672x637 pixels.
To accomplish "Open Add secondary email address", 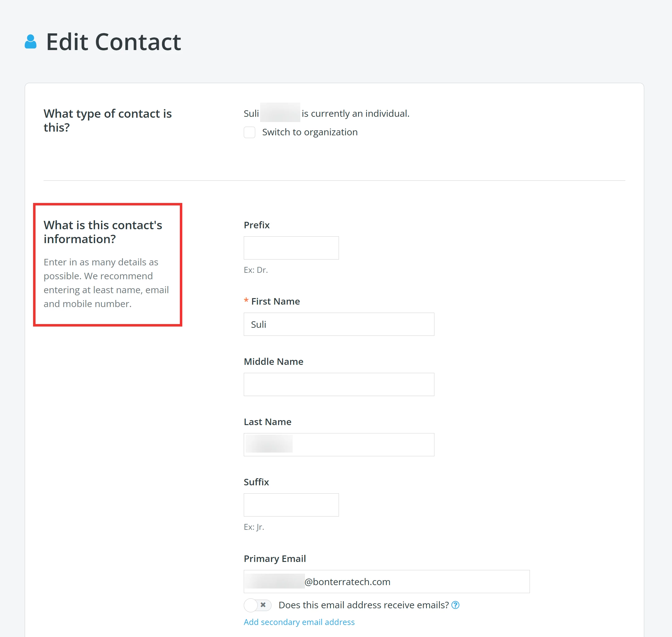I will 299,622.
